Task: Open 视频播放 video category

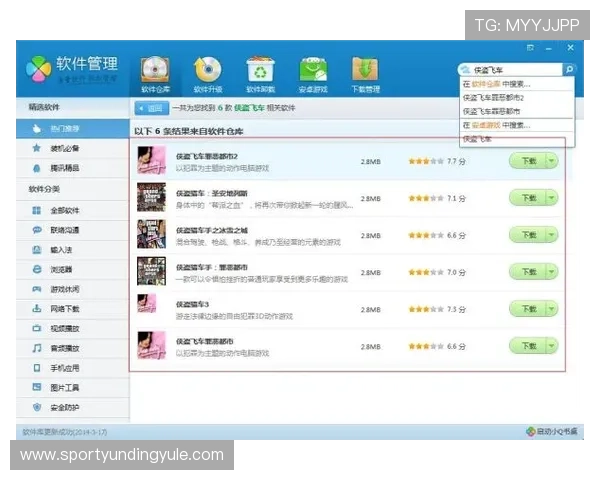Action: click(73, 328)
